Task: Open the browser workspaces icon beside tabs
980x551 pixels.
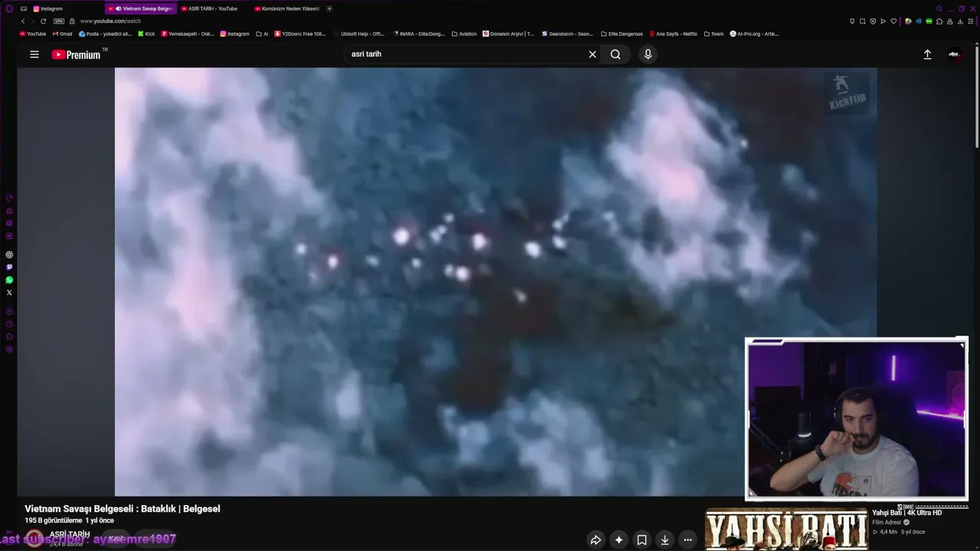Action: (24, 8)
